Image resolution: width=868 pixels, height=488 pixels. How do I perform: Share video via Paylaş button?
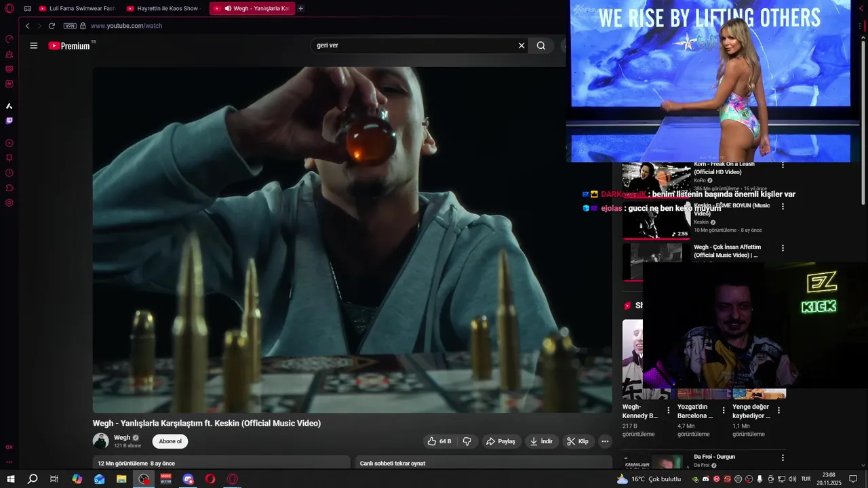point(500,441)
